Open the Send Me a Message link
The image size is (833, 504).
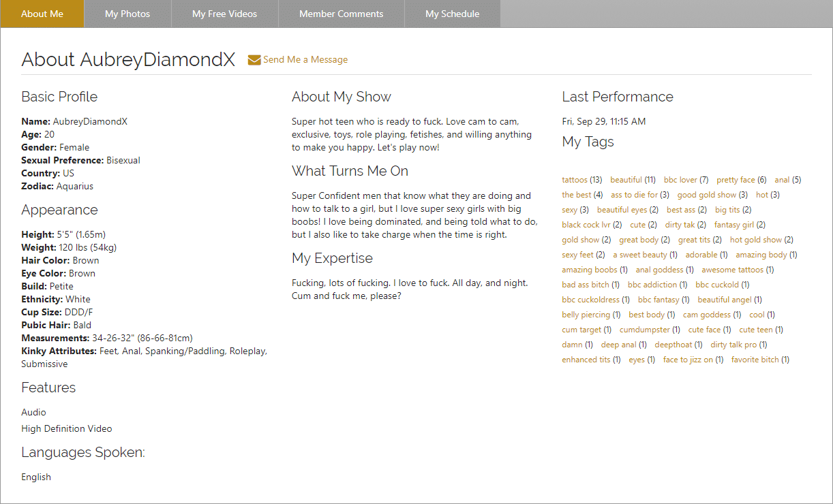click(305, 60)
